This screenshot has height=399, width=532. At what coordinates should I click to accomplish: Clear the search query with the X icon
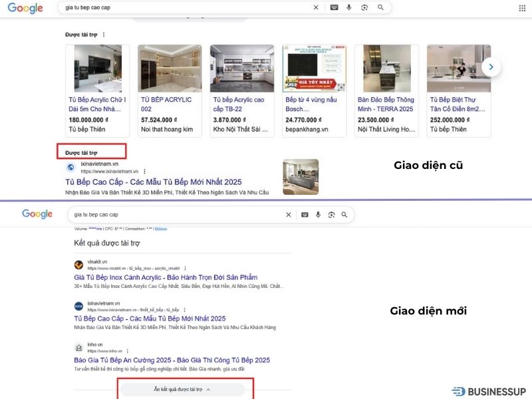click(x=317, y=7)
